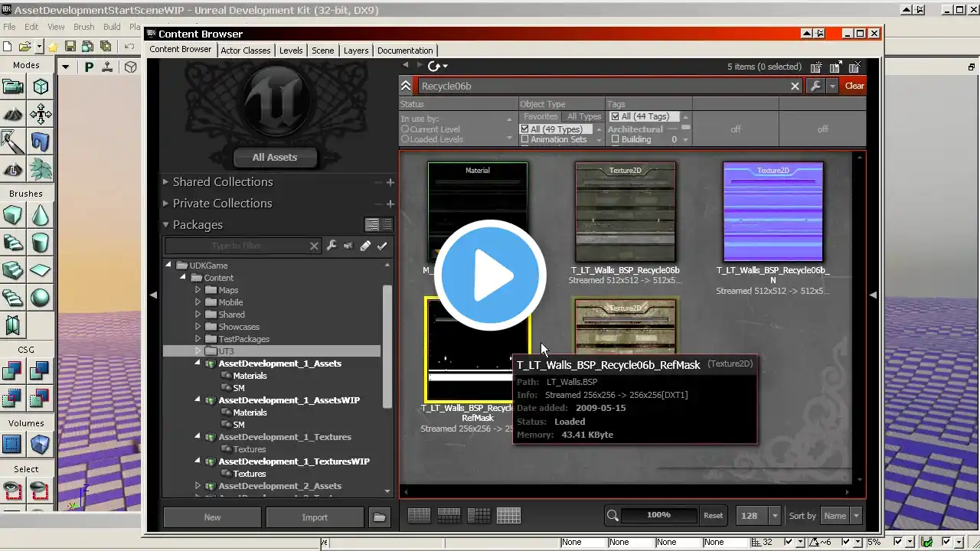The image size is (980, 551).
Task: Switch to the Layers tab
Action: point(356,51)
